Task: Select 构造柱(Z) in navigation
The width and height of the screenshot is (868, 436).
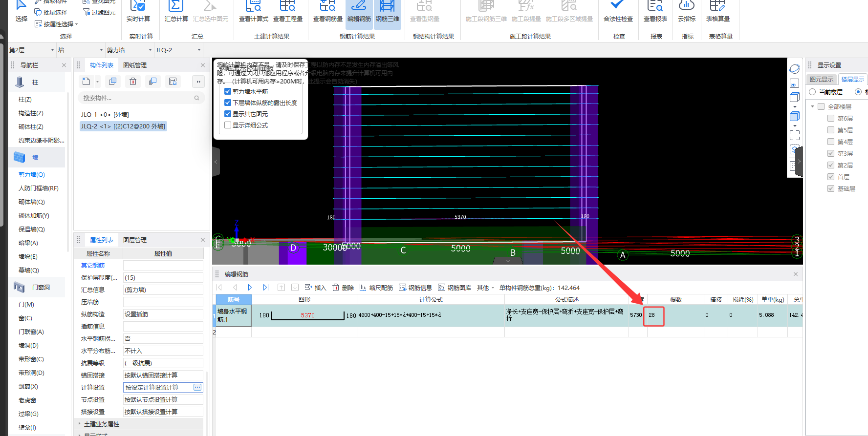Action: coord(31,113)
